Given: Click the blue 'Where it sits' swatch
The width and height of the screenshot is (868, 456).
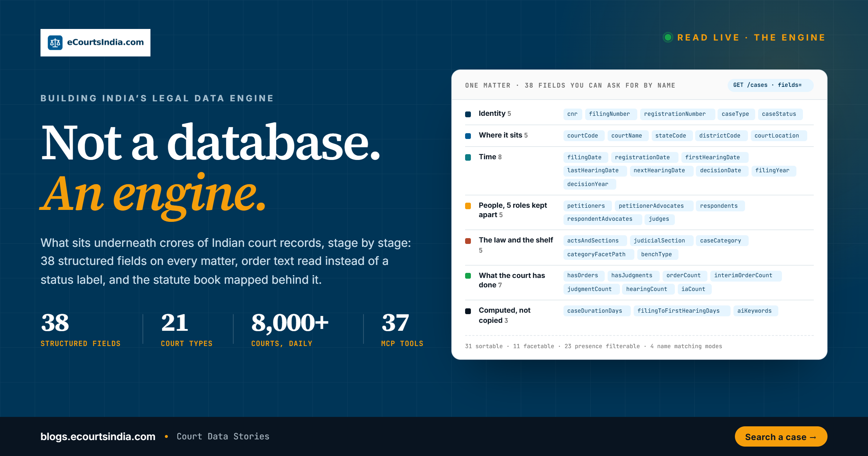Looking at the screenshot, I should tap(468, 136).
